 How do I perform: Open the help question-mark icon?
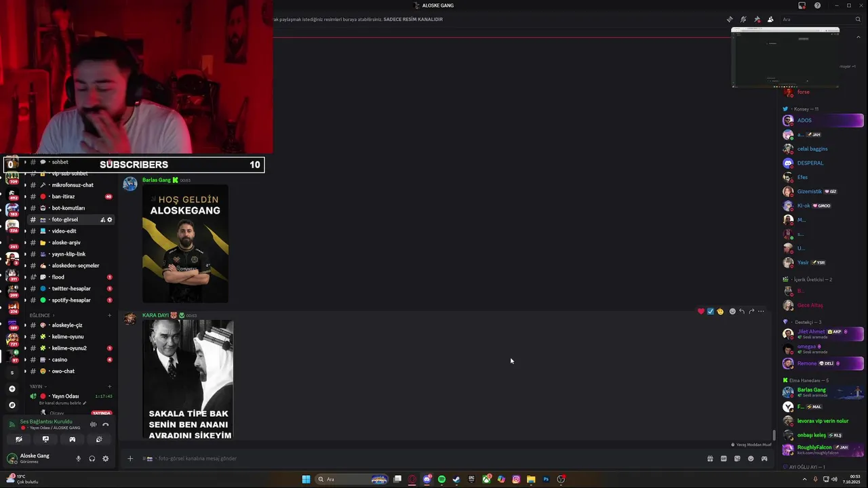coord(817,5)
